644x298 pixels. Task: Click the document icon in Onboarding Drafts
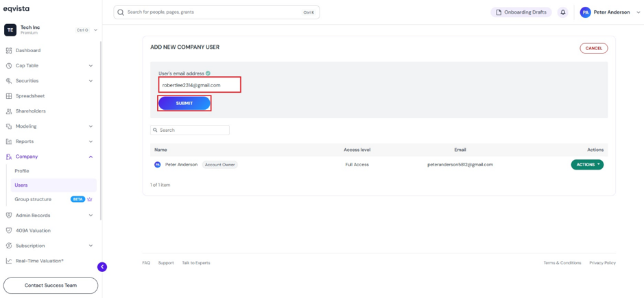499,12
